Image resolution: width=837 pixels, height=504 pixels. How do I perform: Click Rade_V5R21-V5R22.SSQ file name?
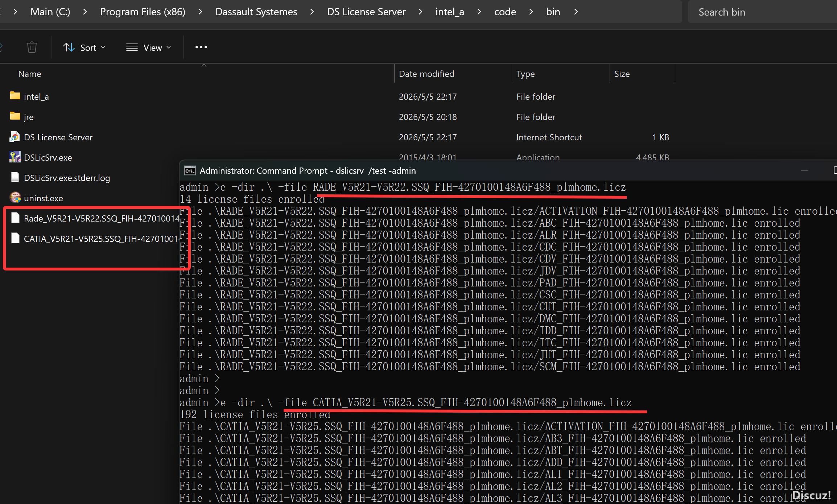tap(102, 219)
